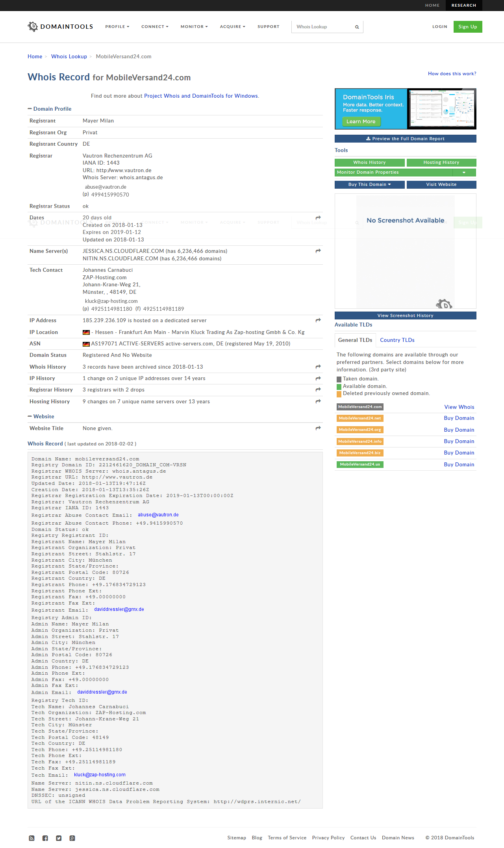Click the share arrow in the Hosting History row

coord(318,401)
